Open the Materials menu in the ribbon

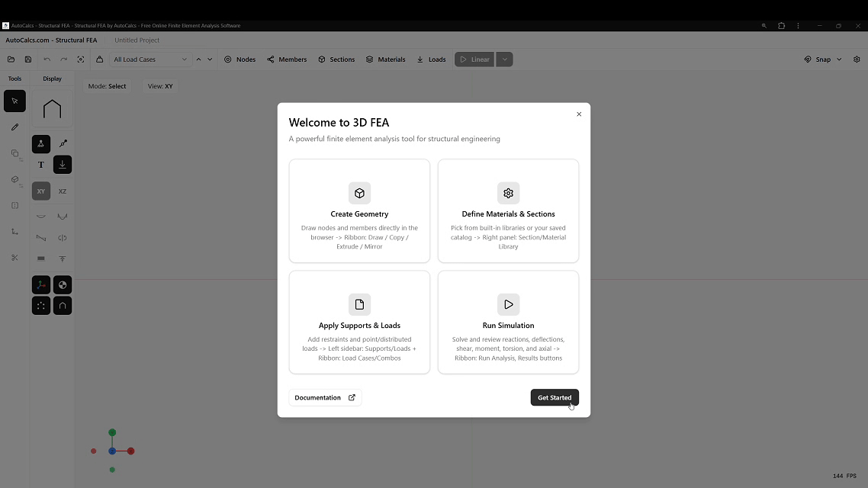point(385,59)
